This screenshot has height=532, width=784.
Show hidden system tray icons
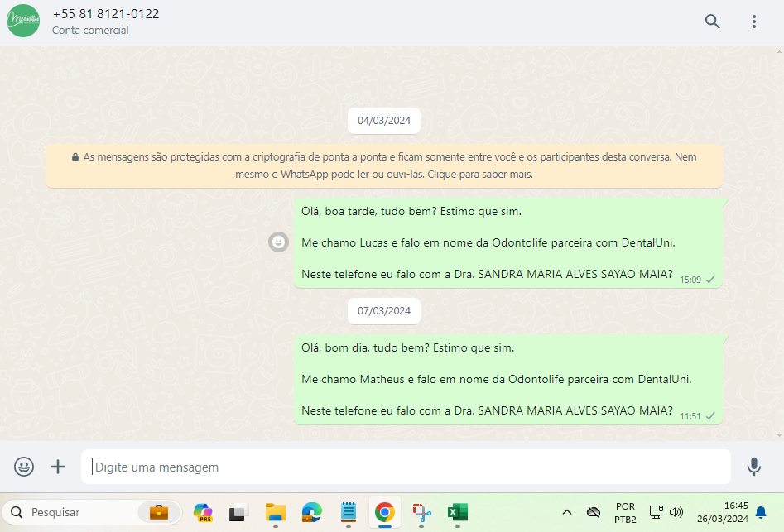(567, 512)
